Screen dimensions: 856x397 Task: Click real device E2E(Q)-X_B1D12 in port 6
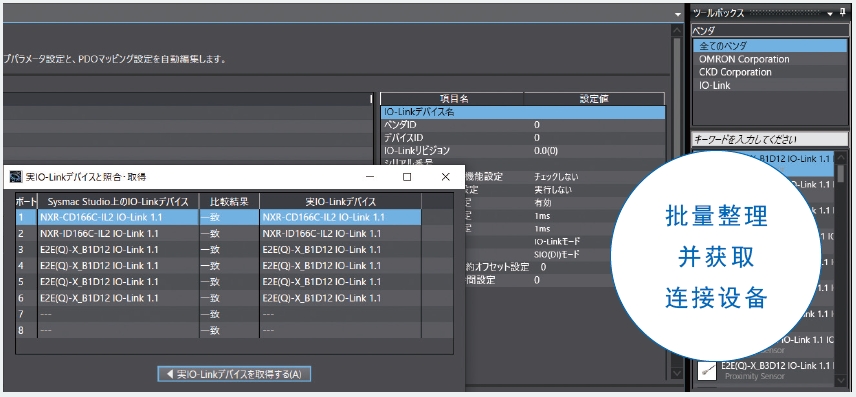pyautogui.click(x=341, y=298)
